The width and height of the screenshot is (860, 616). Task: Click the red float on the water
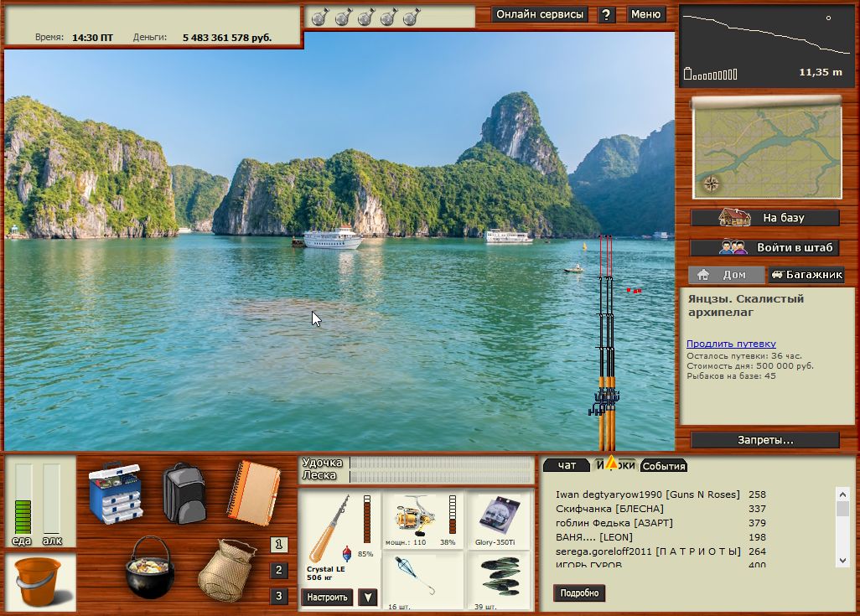[x=634, y=290]
